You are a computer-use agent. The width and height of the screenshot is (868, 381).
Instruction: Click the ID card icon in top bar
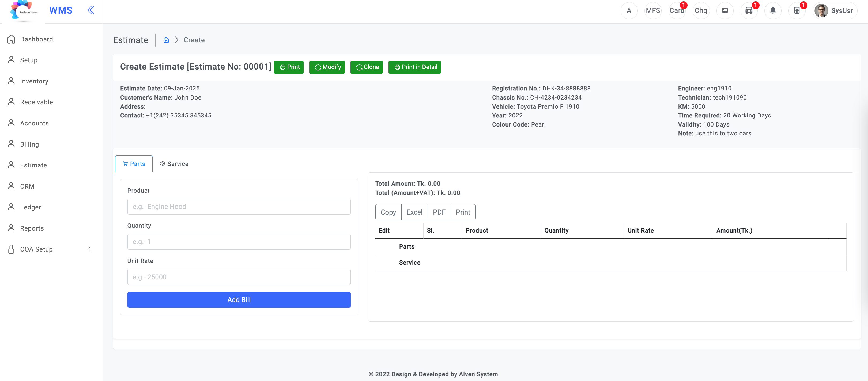click(x=725, y=10)
